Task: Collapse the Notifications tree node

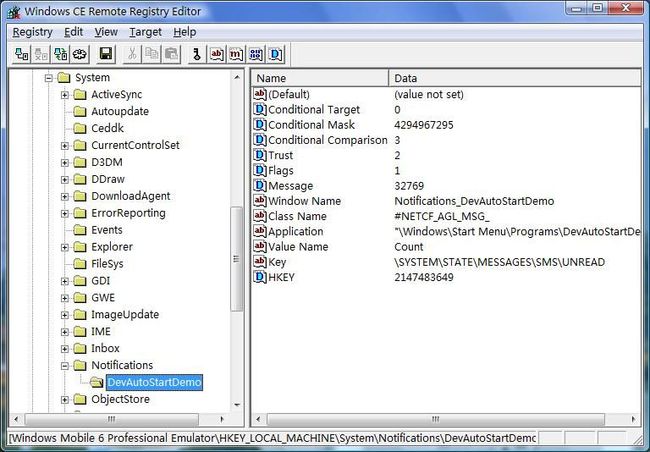Action: pyautogui.click(x=65, y=366)
